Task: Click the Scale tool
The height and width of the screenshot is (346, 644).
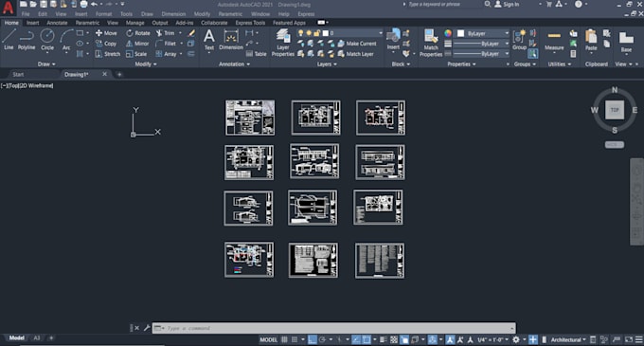Action: pyautogui.click(x=136, y=54)
